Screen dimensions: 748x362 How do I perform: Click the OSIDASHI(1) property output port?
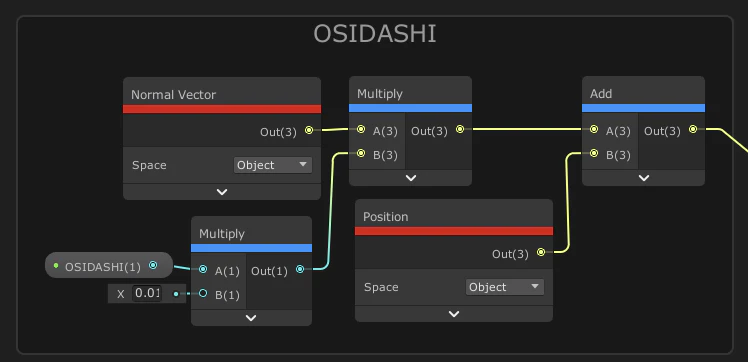(153, 265)
